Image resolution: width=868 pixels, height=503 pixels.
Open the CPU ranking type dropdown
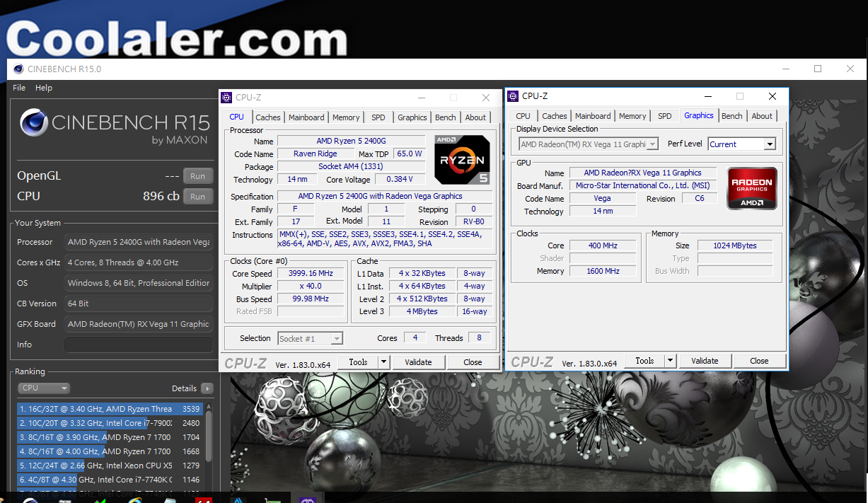tap(44, 388)
